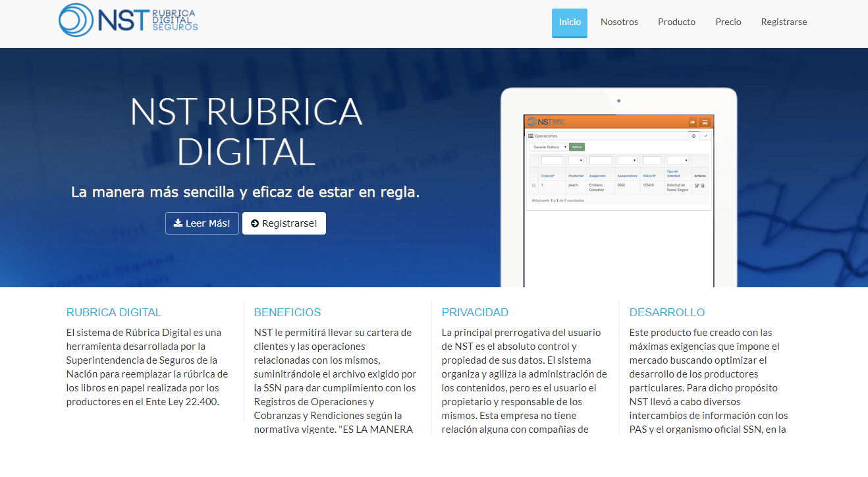
Task: Click the tablet screenshot image
Action: coord(618,188)
